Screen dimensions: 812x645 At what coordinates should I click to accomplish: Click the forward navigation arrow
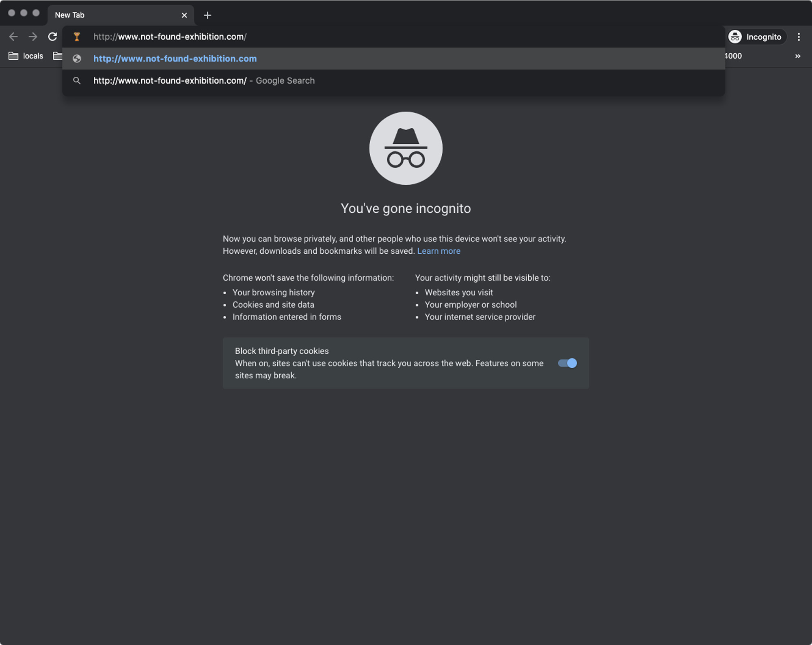(33, 37)
